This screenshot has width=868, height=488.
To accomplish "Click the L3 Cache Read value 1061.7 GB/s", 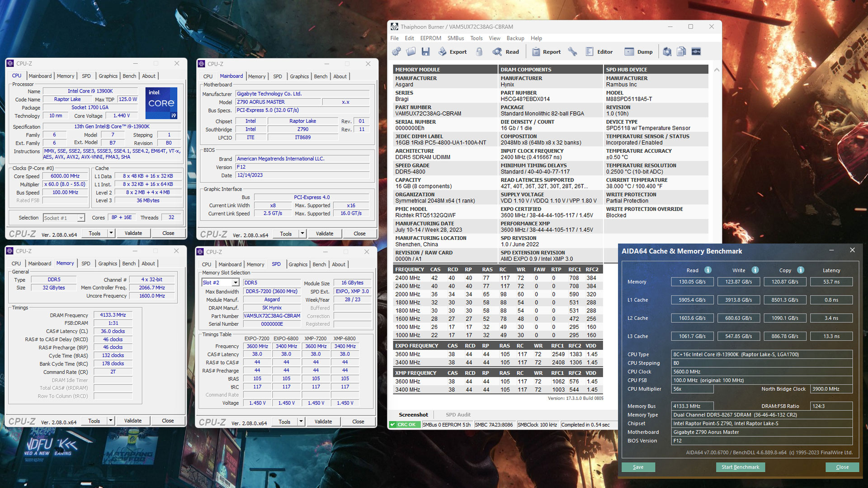I will (692, 336).
